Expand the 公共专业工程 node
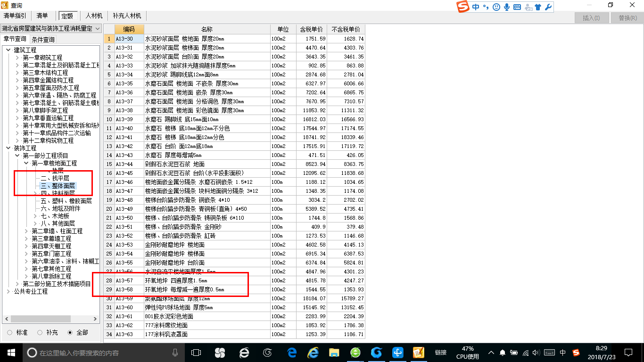Image resolution: width=644 pixels, height=362 pixels. 9,291
